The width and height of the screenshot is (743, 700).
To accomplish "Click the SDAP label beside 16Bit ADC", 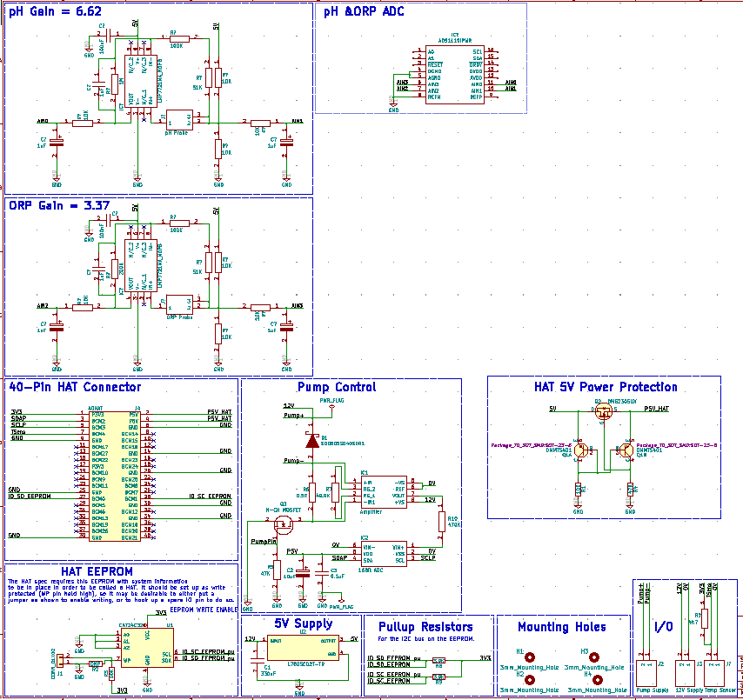I will (339, 557).
